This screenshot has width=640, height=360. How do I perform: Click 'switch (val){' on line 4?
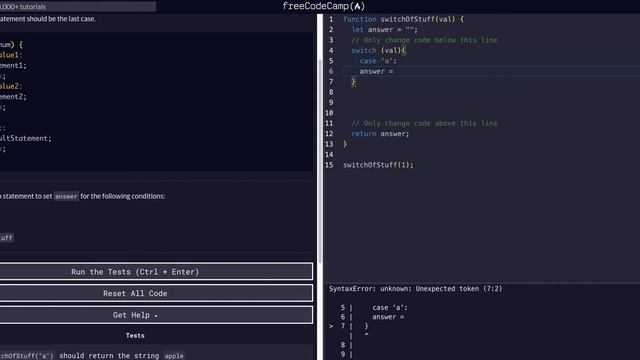(378, 51)
